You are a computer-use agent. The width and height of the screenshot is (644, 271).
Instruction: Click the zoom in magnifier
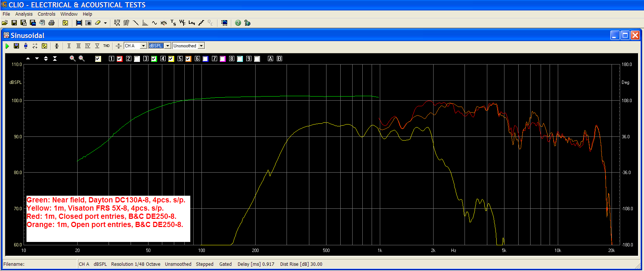[73, 59]
